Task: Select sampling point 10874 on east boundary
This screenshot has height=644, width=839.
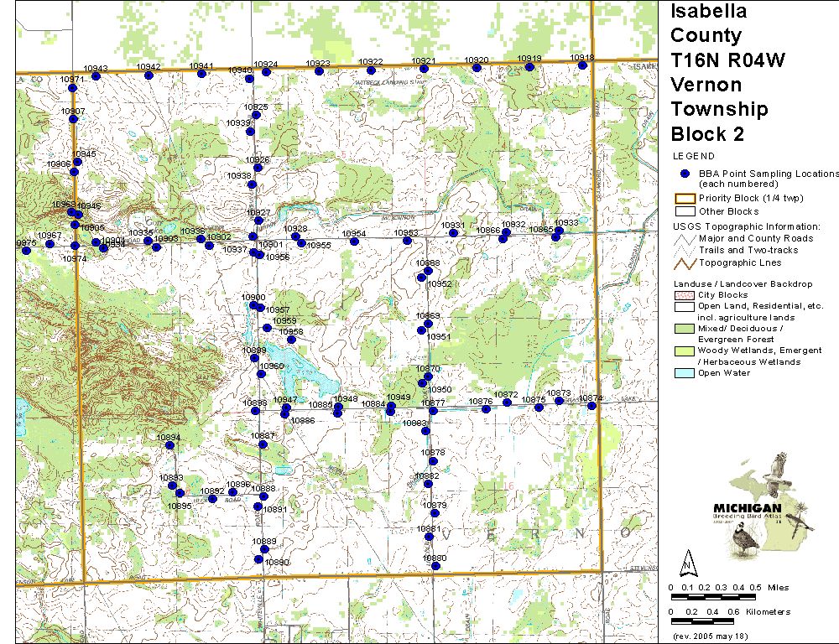Action: [591, 406]
